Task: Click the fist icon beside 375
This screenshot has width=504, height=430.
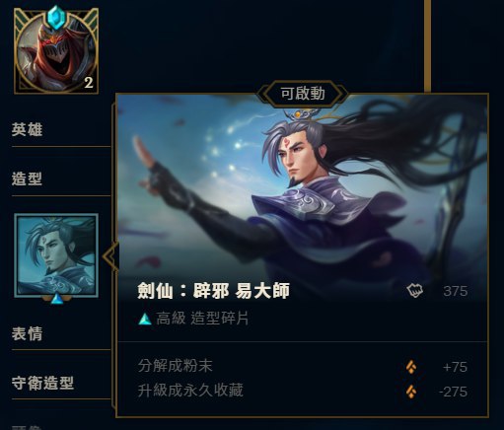Action: coord(415,291)
